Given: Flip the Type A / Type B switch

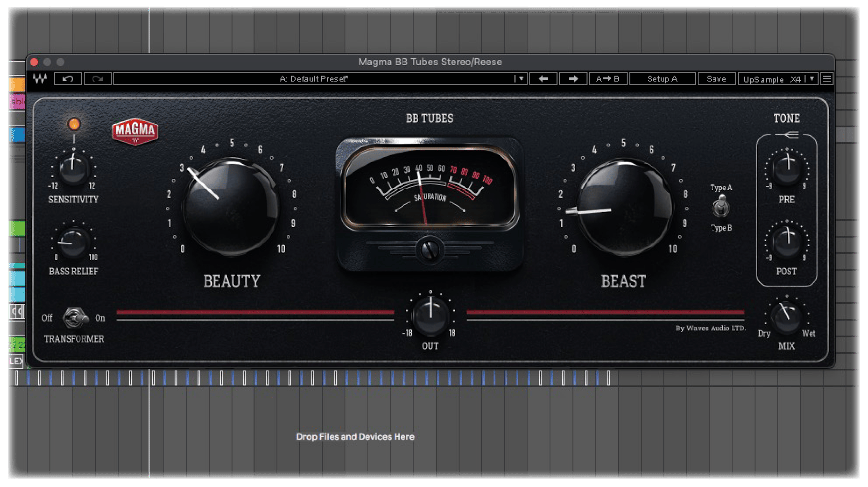Looking at the screenshot, I should click(x=721, y=207).
